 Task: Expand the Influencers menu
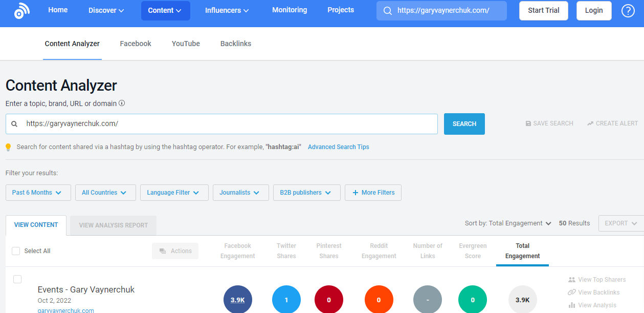point(227,10)
